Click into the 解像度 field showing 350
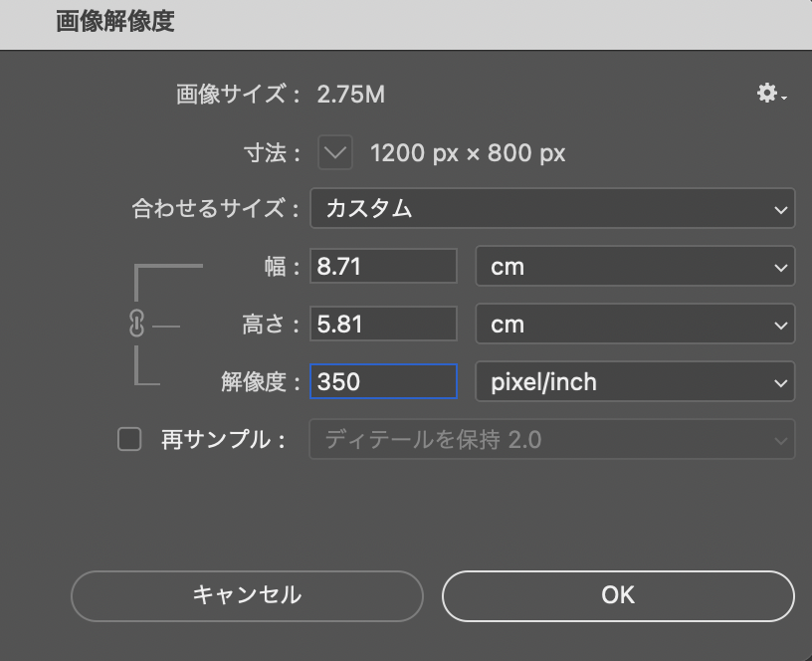Viewport: 812px width, 661px height. [383, 382]
